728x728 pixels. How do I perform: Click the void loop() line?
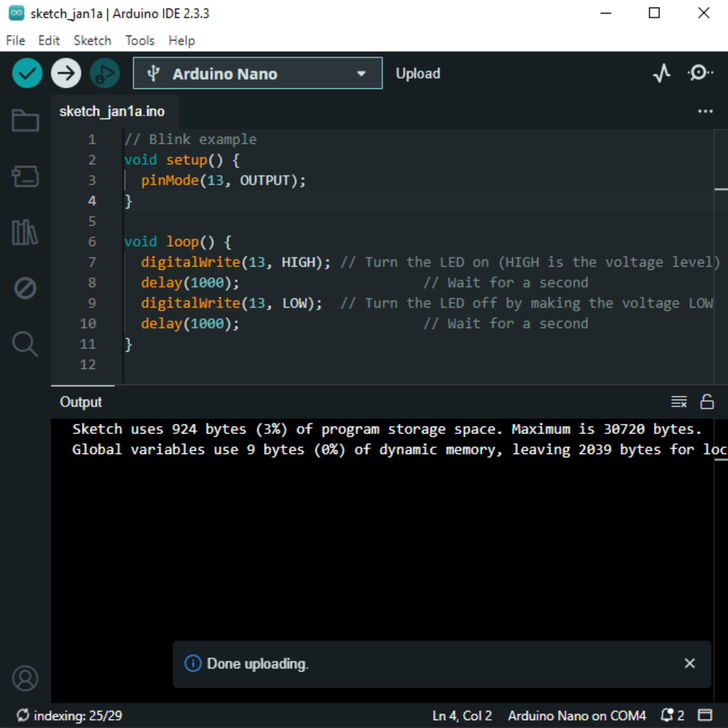178,242
